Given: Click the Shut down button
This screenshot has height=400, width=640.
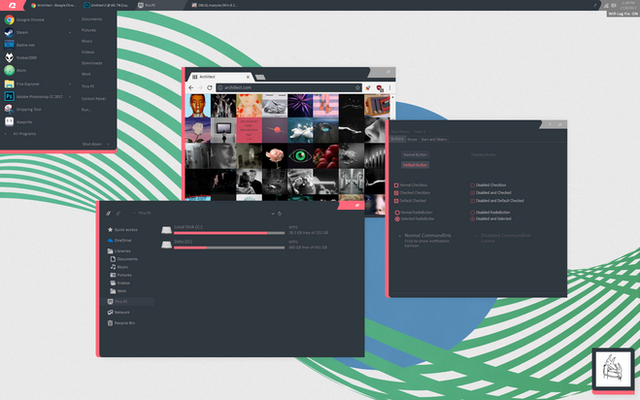Looking at the screenshot, I should [x=92, y=144].
